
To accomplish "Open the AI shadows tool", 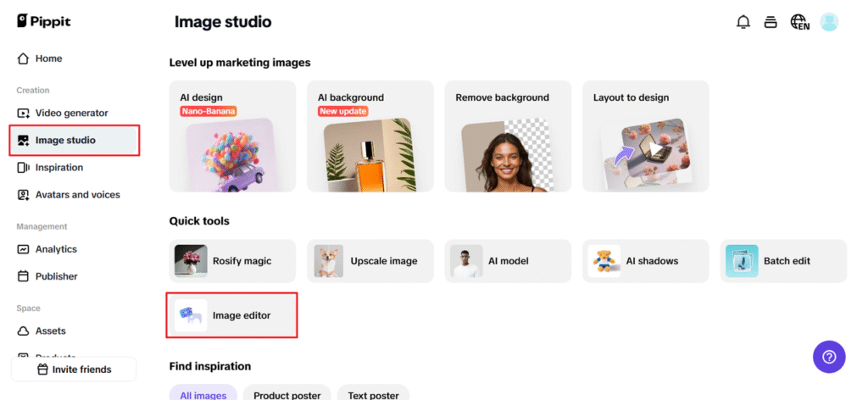I will click(x=645, y=261).
